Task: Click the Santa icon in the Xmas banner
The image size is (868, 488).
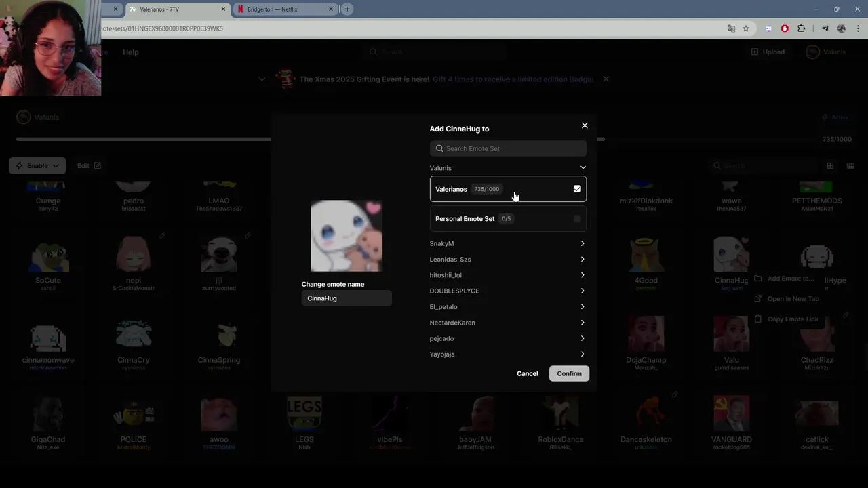Action: 285,79
